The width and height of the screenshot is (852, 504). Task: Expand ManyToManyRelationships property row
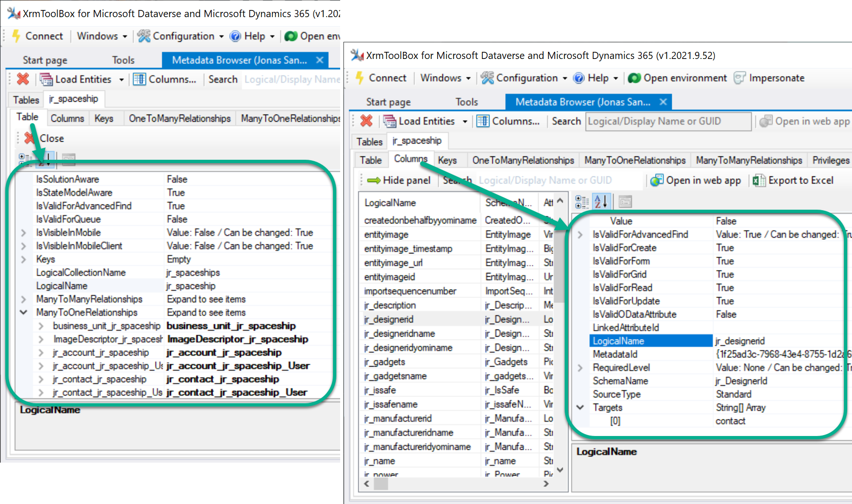[x=23, y=299]
